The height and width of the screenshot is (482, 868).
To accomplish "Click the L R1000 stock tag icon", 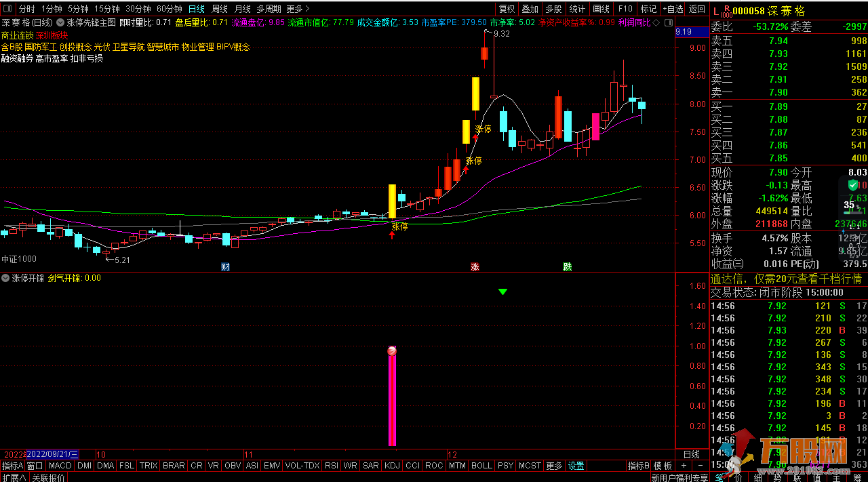I will tap(722, 10).
